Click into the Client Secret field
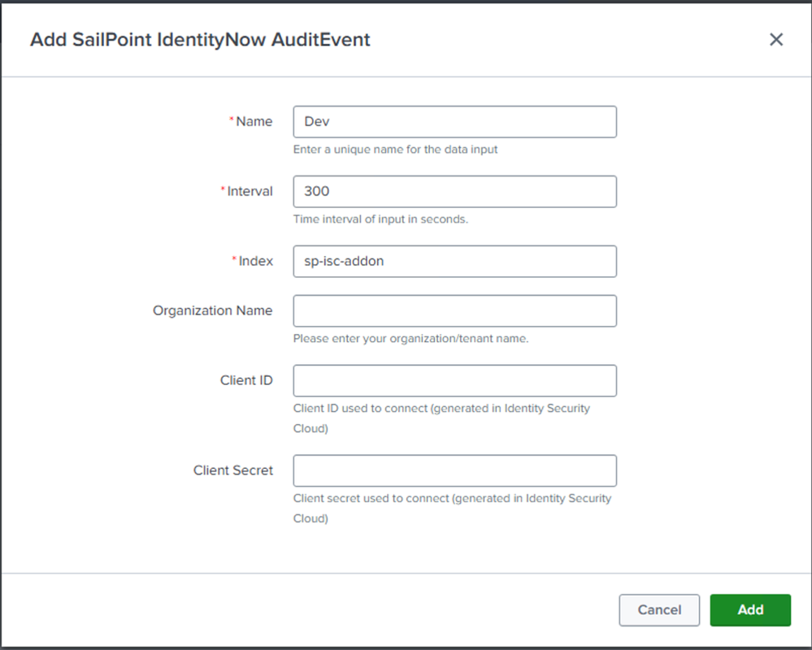The width and height of the screenshot is (812, 650). 454,471
